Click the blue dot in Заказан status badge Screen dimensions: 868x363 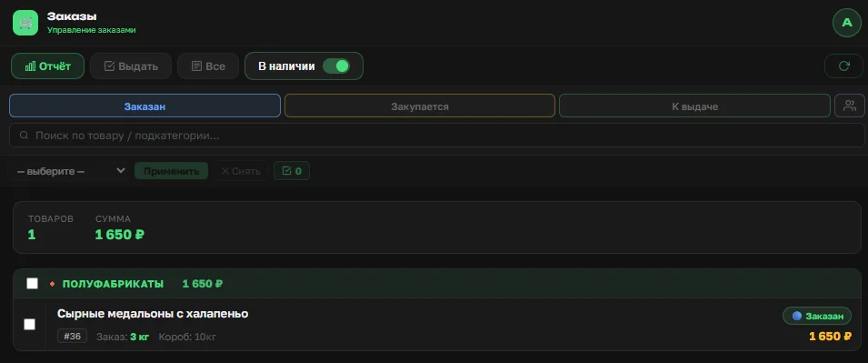797,316
